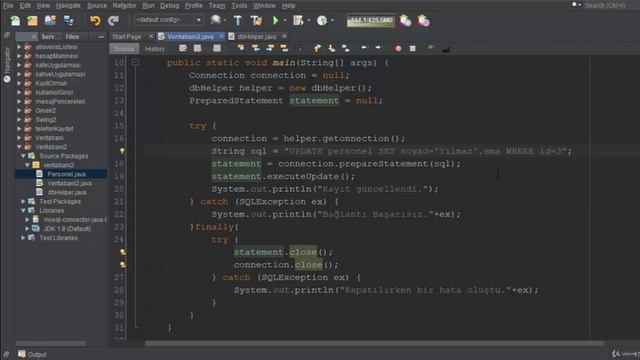Click the Save All toolbar icon
The height and width of the screenshot is (360, 640).
click(x=69, y=20)
